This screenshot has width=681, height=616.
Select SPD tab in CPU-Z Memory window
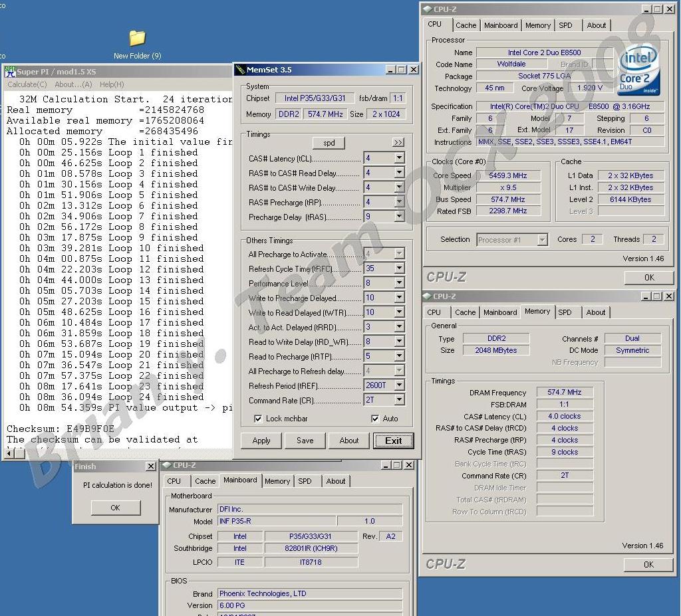point(565,312)
